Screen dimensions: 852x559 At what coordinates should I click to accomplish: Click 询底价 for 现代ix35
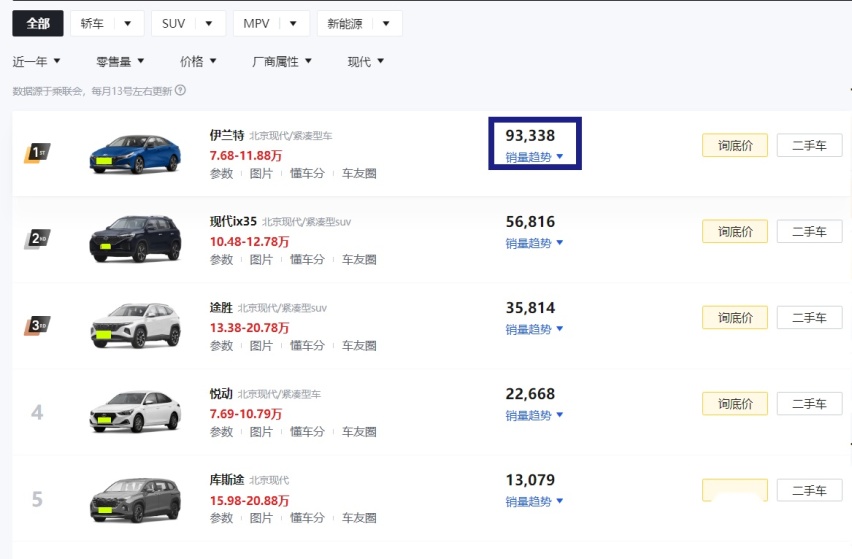coord(735,231)
